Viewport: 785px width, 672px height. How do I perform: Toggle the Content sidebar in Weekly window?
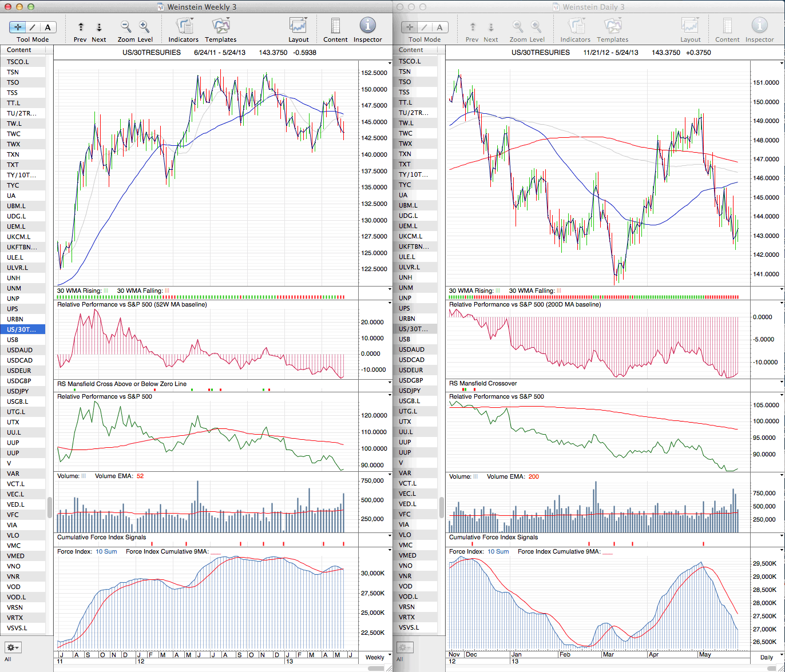tap(335, 26)
